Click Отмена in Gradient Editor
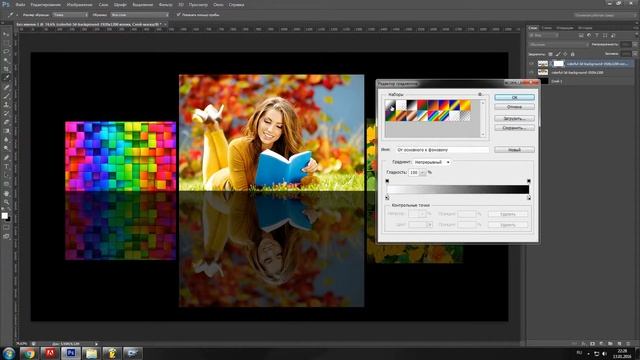This screenshot has height=360, width=640. tap(514, 107)
